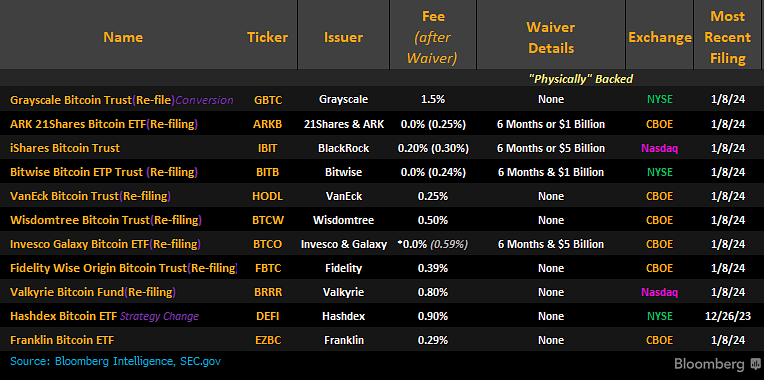Select ARK 21Shares Bitcoin ETF name

78,124
